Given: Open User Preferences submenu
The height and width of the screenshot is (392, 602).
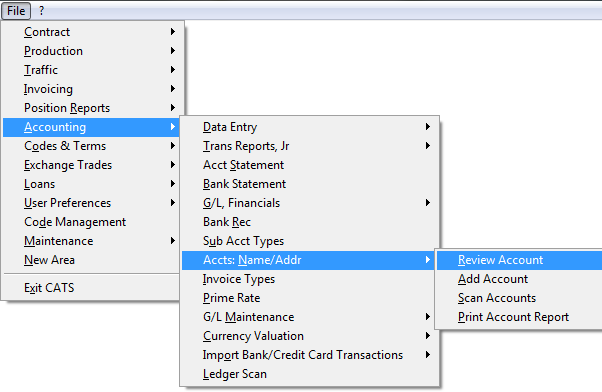Looking at the screenshot, I should [x=91, y=203].
